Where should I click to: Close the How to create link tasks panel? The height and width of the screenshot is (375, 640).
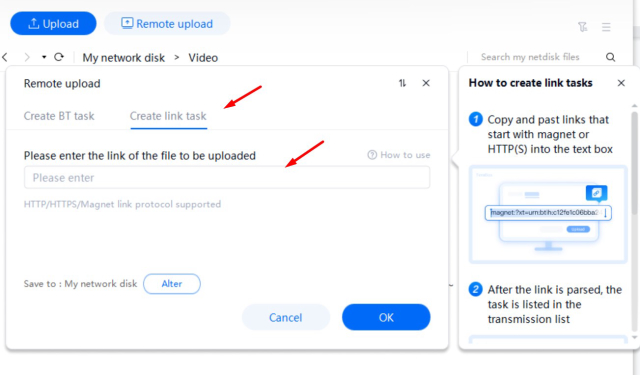pos(621,83)
